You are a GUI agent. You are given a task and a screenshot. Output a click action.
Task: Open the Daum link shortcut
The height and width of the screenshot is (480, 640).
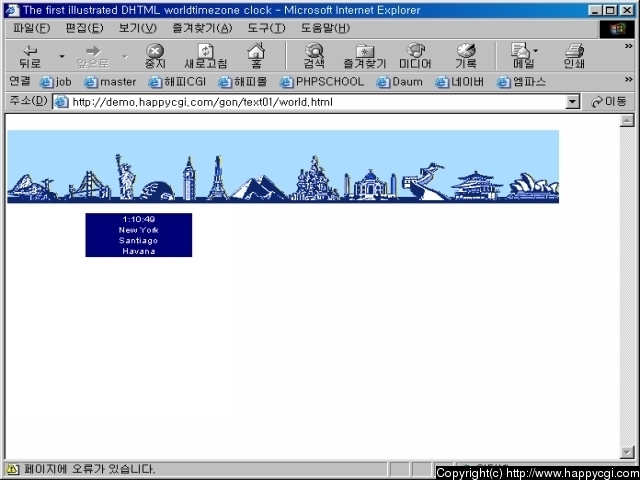[x=399, y=82]
